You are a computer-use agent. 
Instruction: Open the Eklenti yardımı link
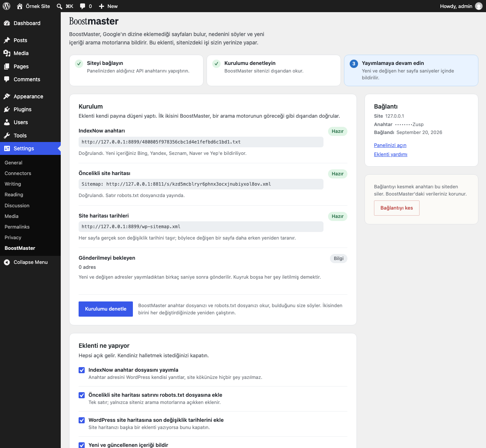tap(391, 155)
